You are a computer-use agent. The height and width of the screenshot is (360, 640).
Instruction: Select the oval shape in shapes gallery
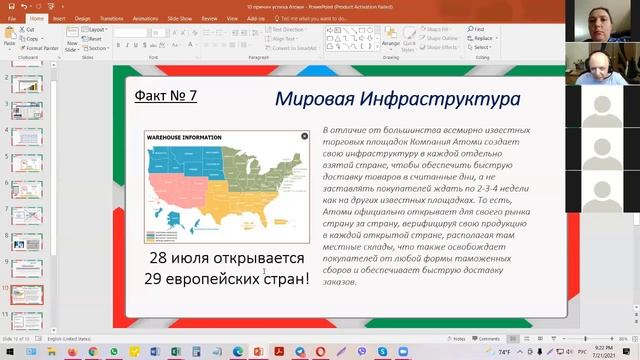pyautogui.click(x=370, y=30)
